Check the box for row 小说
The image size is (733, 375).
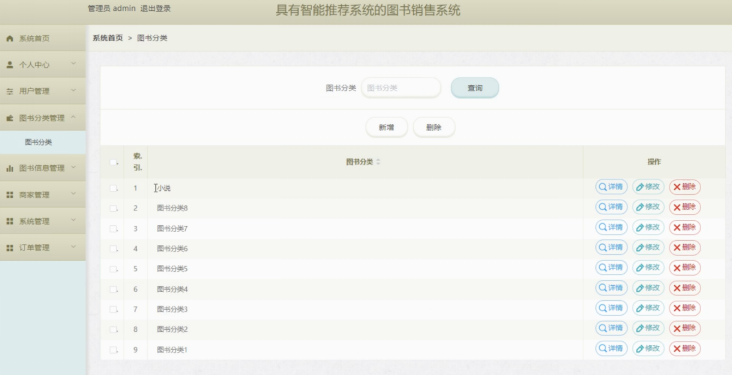click(113, 188)
